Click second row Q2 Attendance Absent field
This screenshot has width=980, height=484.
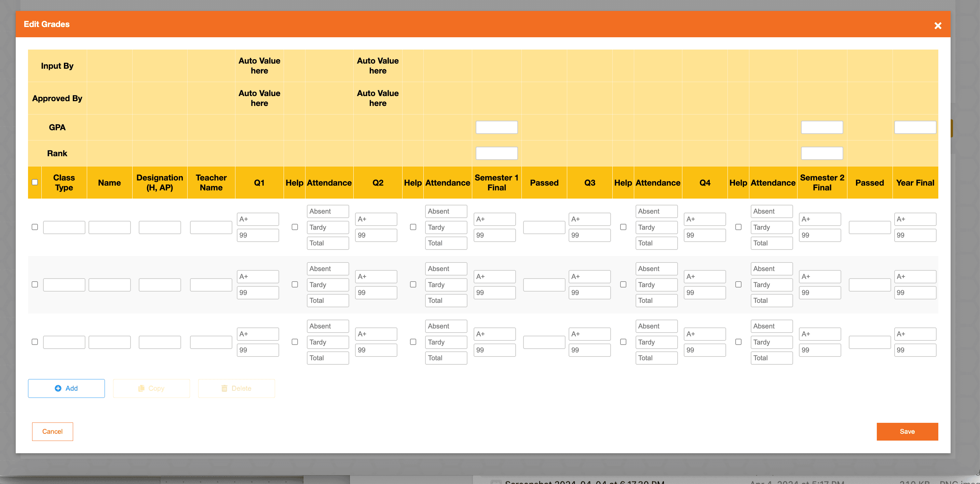[x=446, y=269]
